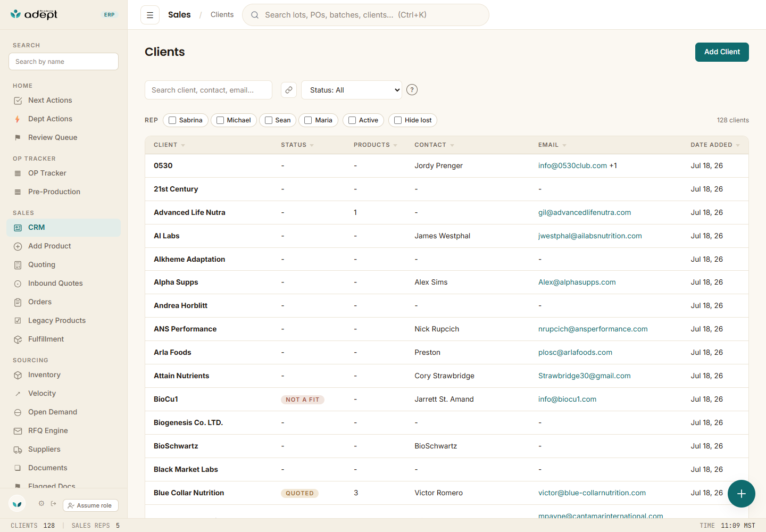Image resolution: width=766 pixels, height=532 pixels.
Task: Sort by the PRODUCTS column header
Action: click(x=376, y=145)
